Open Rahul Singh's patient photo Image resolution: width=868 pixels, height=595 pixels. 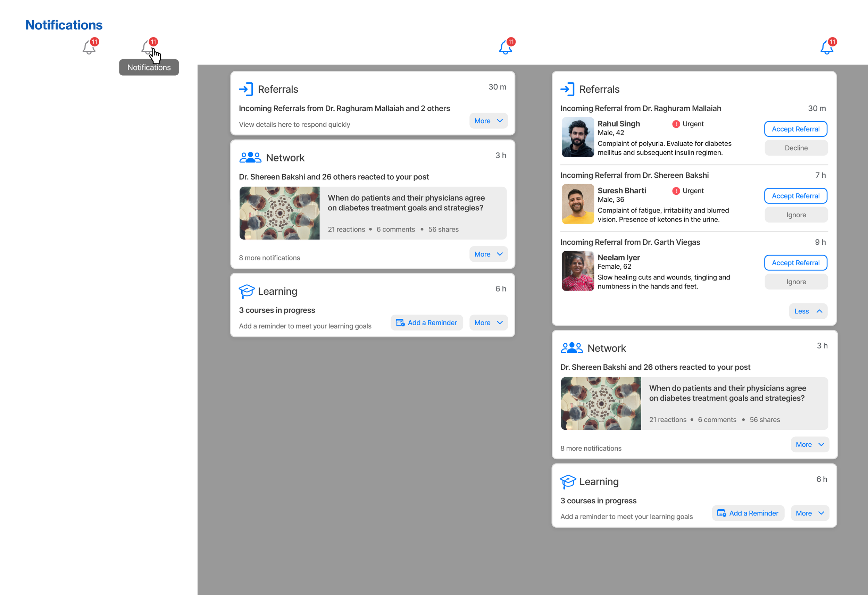click(577, 137)
